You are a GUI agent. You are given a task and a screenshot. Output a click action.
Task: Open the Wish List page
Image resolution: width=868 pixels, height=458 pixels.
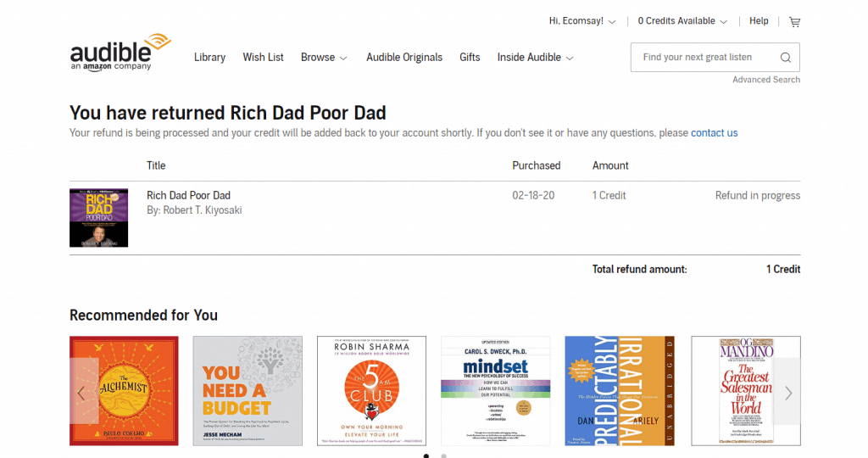click(x=263, y=58)
